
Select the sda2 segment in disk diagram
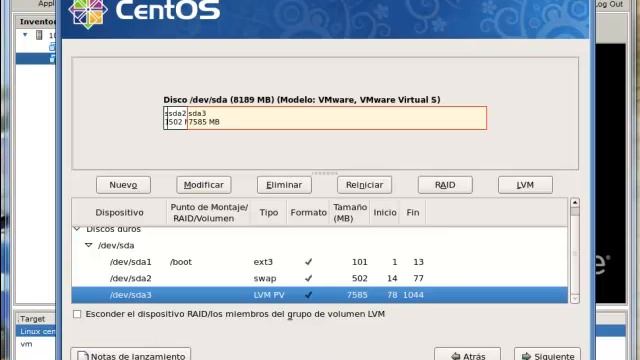pos(178,118)
